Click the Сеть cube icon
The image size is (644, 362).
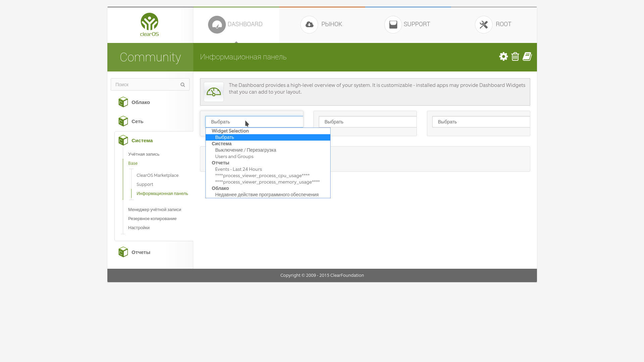click(123, 121)
